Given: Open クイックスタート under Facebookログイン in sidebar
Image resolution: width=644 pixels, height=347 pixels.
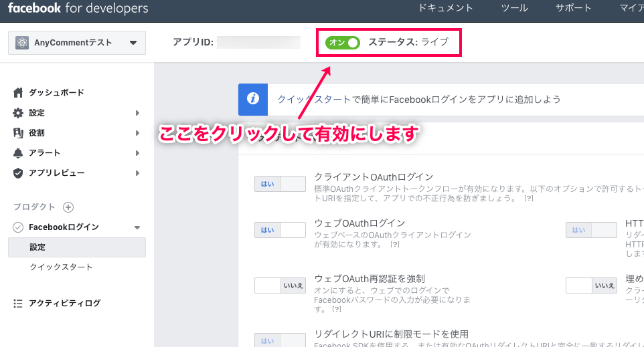Looking at the screenshot, I should (x=61, y=267).
